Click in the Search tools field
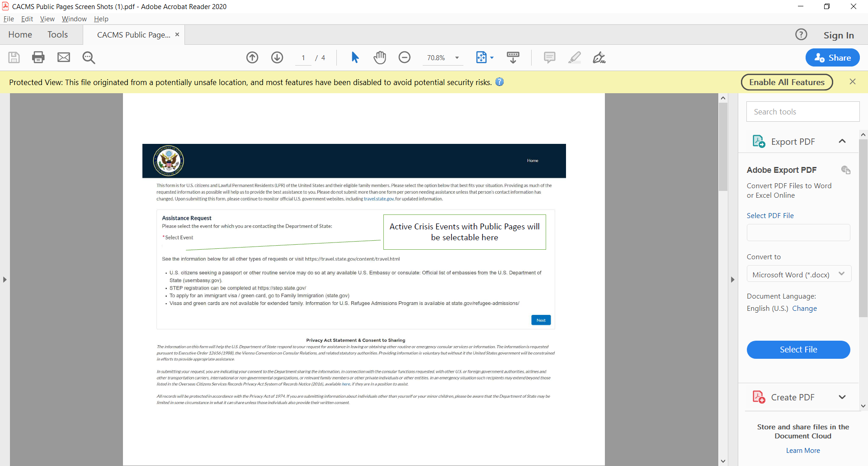Viewport: 868px width, 466px height. click(802, 112)
